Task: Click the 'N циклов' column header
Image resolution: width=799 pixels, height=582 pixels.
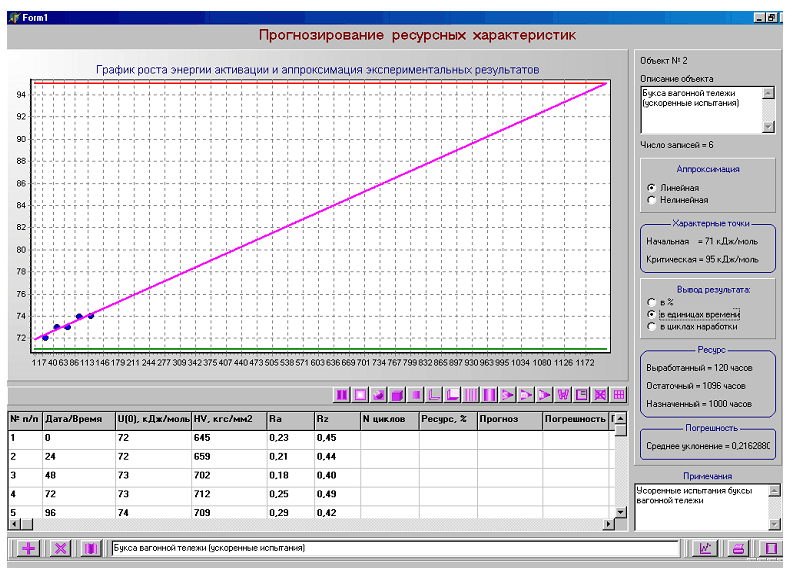Action: [390, 419]
